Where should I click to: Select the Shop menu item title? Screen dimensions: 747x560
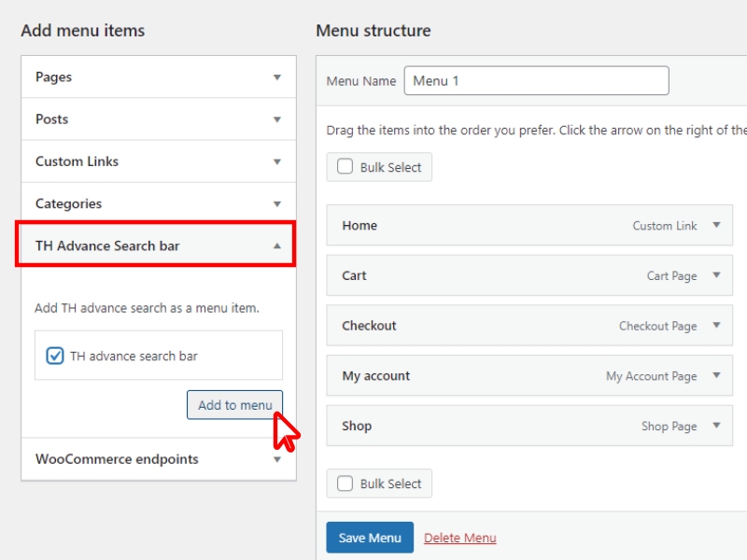tap(357, 426)
